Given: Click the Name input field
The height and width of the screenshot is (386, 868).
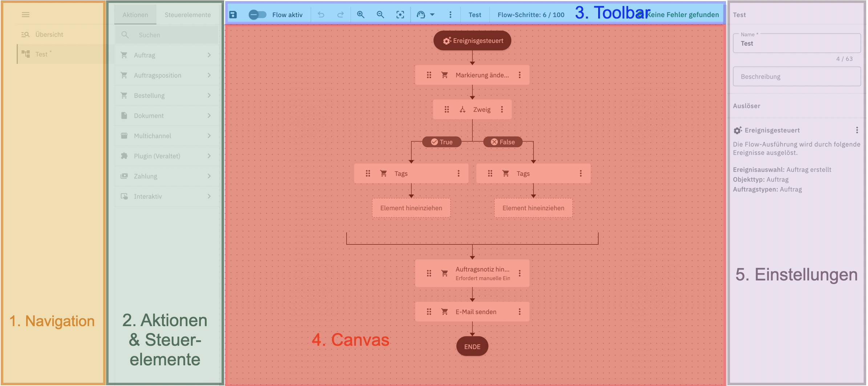Looking at the screenshot, I should pyautogui.click(x=797, y=44).
